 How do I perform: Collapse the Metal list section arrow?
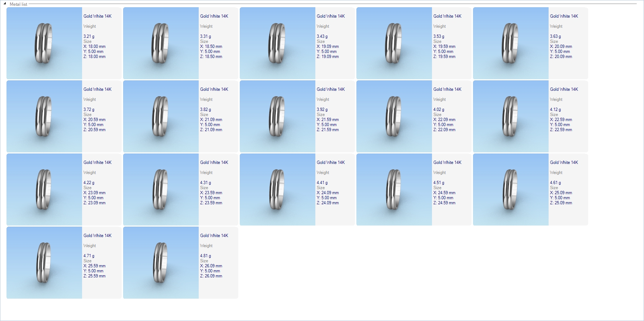5,4
